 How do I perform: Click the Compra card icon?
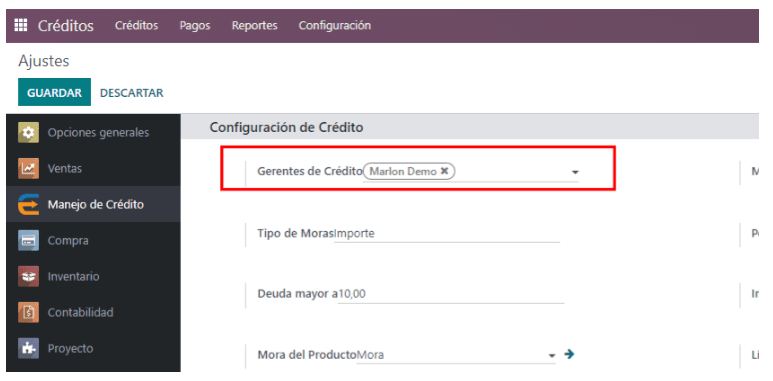[x=28, y=241]
